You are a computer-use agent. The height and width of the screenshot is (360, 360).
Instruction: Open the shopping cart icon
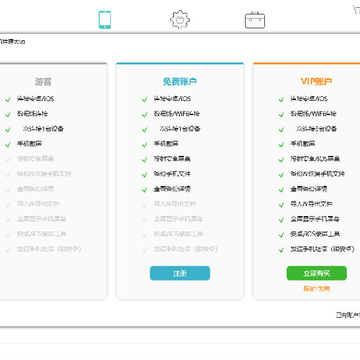click(357, 10)
